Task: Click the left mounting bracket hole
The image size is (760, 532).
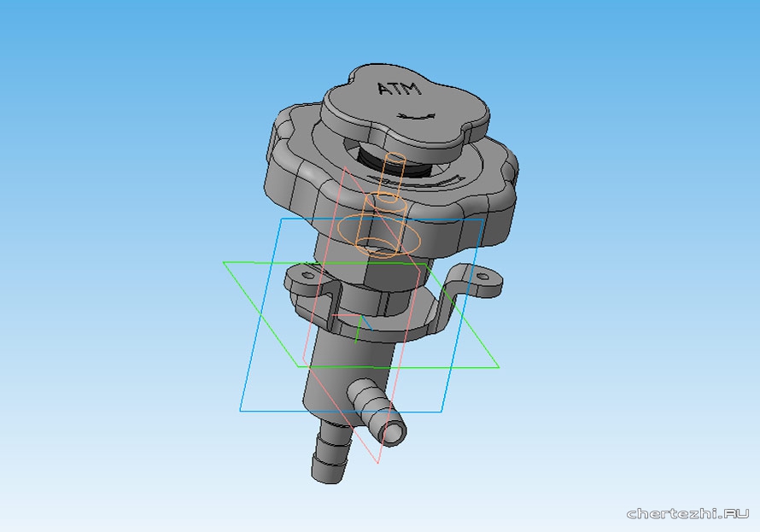Action: point(304,277)
